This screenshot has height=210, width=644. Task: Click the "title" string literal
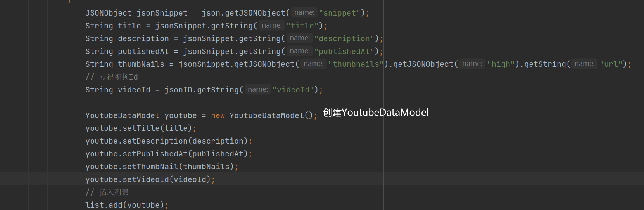click(302, 26)
